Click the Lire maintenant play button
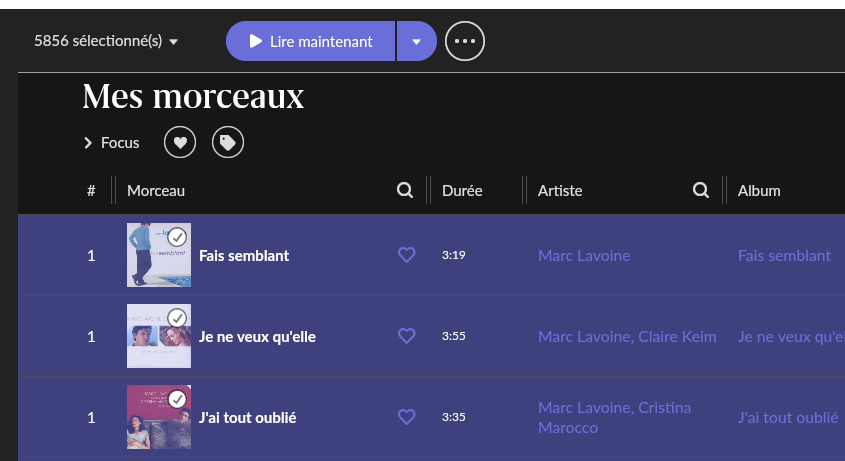This screenshot has width=845, height=461. tap(310, 41)
